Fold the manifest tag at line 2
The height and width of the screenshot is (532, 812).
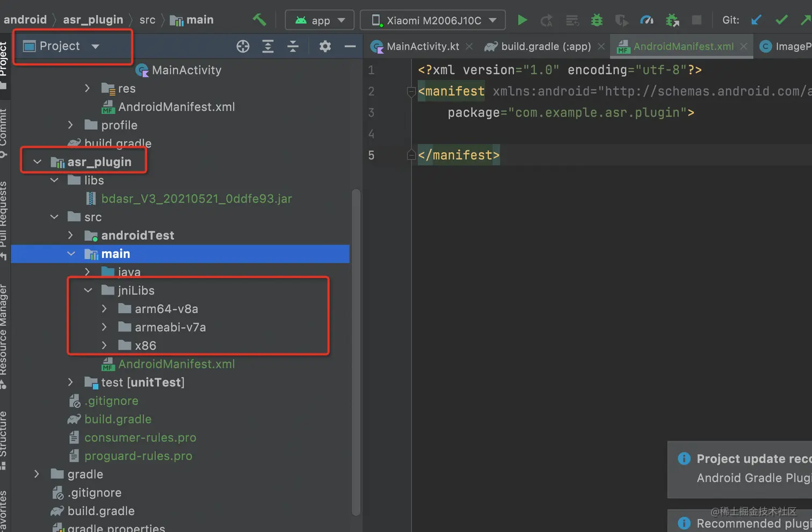[x=411, y=92]
